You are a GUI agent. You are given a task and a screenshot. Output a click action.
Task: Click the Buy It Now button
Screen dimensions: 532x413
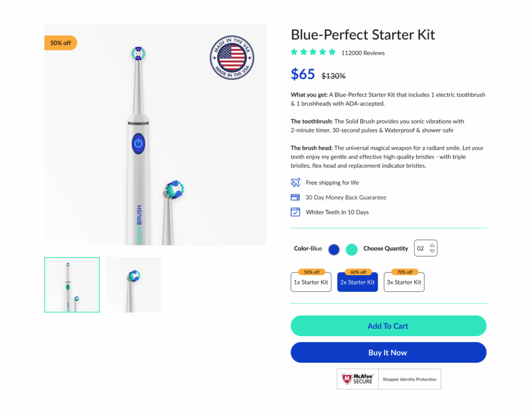pos(389,352)
